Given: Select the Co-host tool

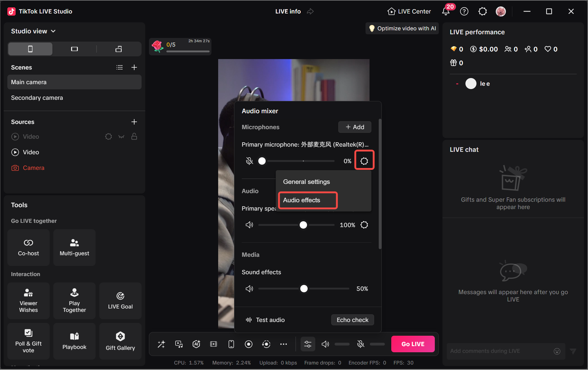Looking at the screenshot, I should click(x=28, y=247).
